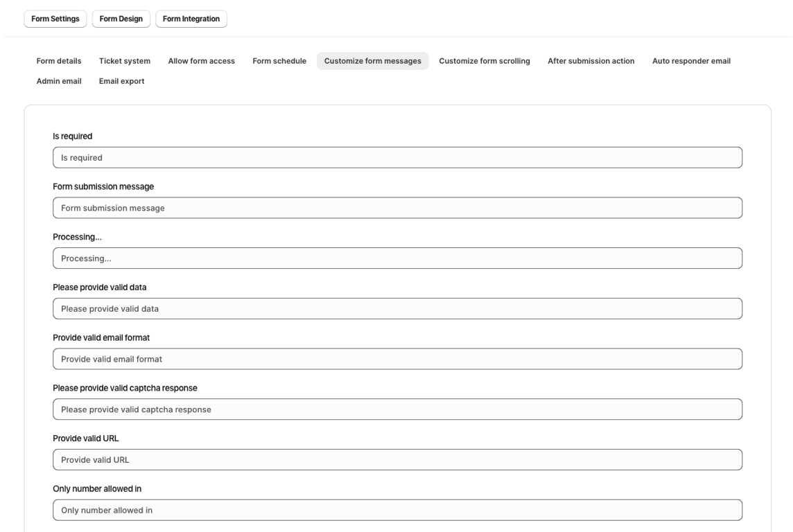Click the valid captcha response input
This screenshot has width=793, height=532.
[x=397, y=409]
